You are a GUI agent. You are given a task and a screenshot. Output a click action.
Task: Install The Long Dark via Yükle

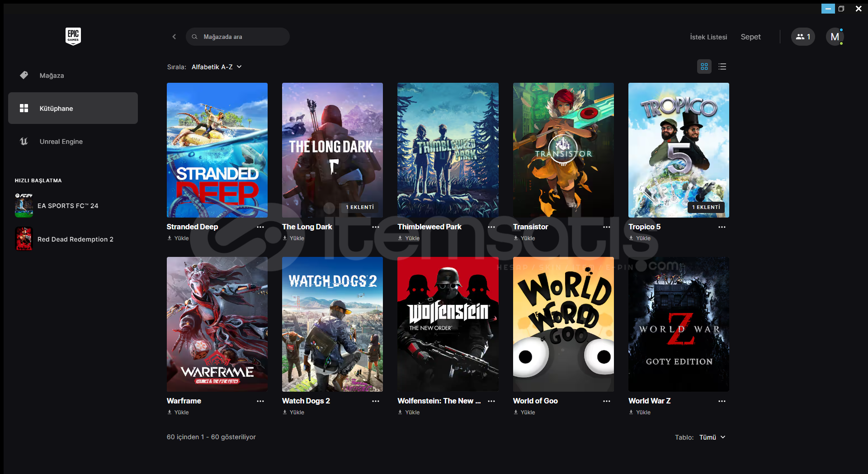pyautogui.click(x=293, y=238)
